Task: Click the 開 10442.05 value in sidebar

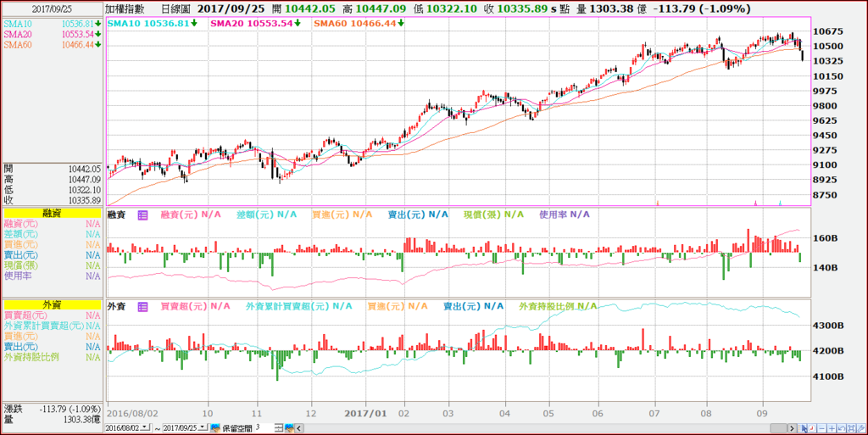Action: pos(85,169)
